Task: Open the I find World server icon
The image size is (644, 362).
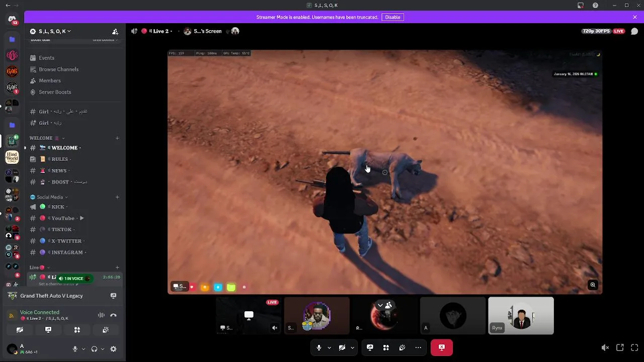Action: (12, 157)
